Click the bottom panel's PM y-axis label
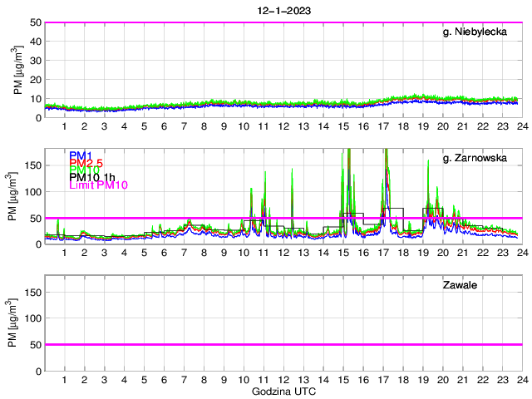 tap(18, 323)
